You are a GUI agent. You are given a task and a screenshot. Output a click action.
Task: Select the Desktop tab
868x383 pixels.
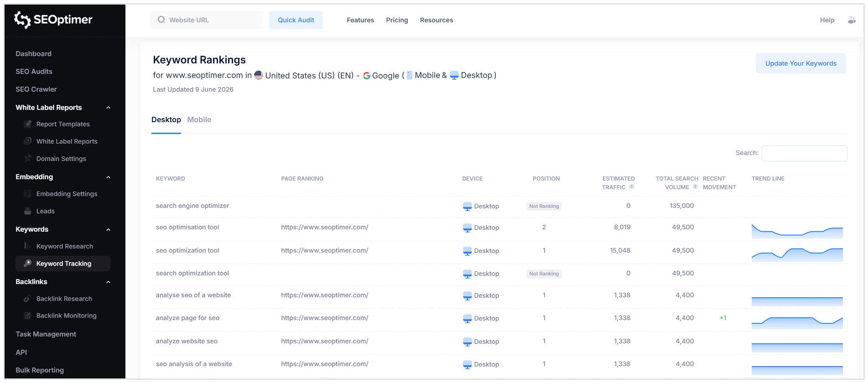point(166,119)
